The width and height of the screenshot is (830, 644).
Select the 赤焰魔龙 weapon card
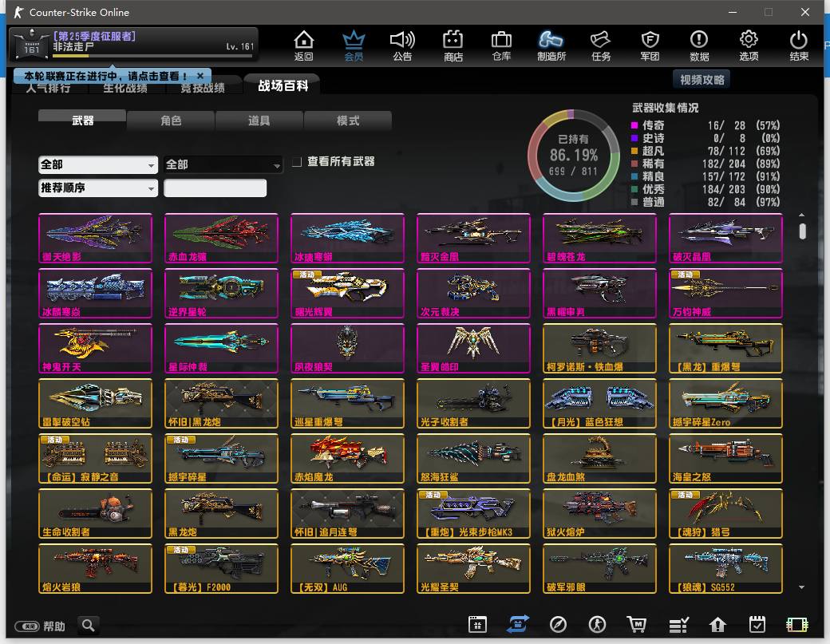[x=347, y=458]
